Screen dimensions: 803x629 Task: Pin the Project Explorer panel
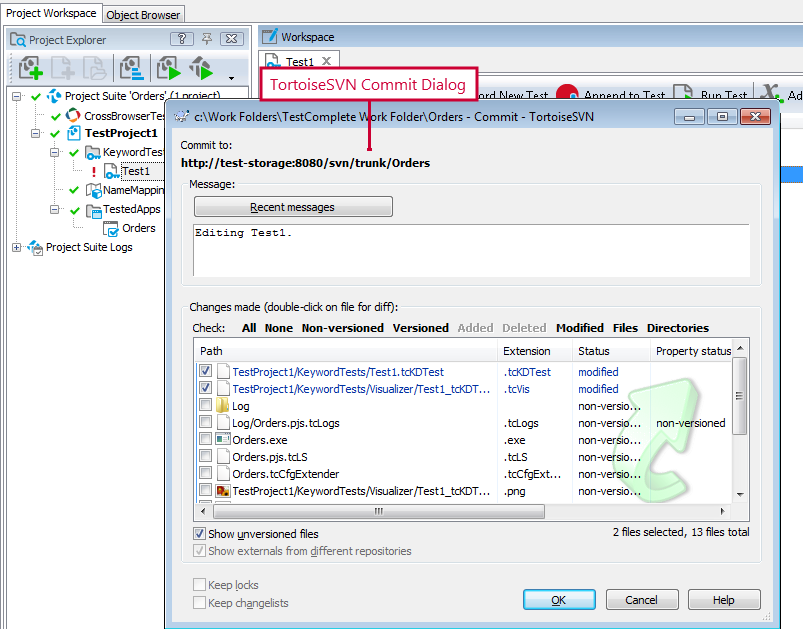[x=207, y=39]
